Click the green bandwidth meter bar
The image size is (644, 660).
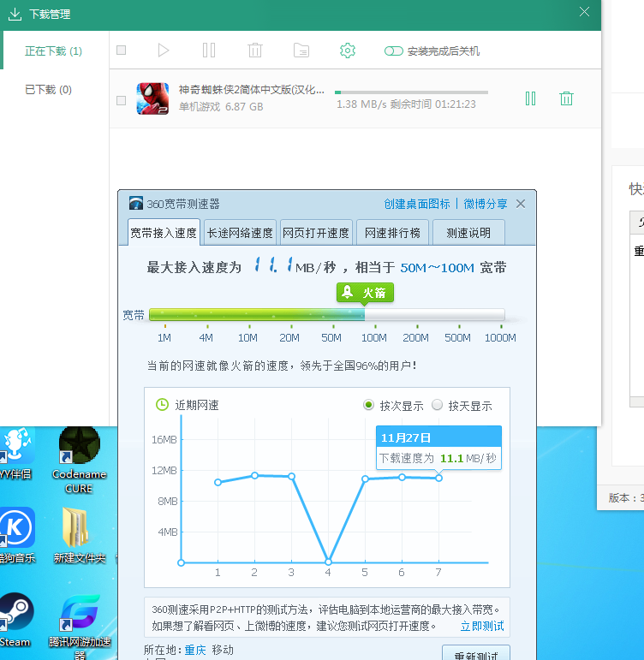(x=327, y=315)
